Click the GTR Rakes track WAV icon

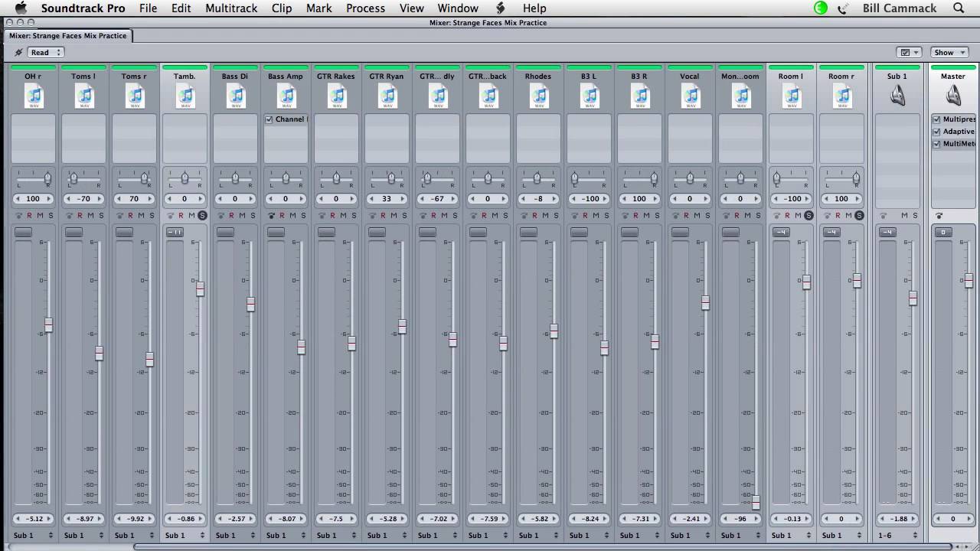pos(337,96)
